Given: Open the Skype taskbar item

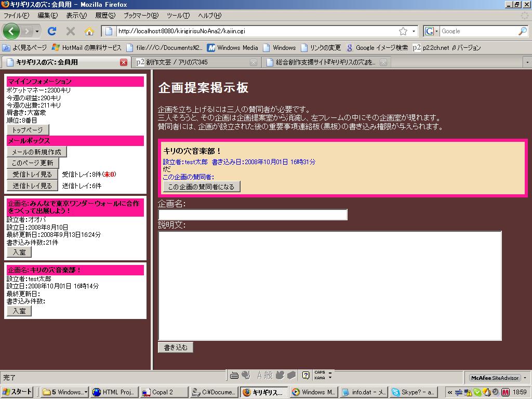Looking at the screenshot, I should coord(413,392).
